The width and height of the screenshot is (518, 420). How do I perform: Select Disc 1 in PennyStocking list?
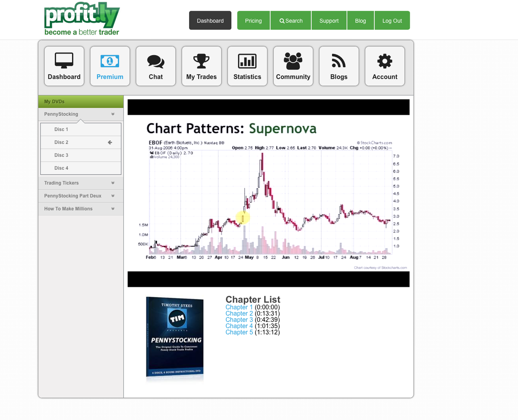[x=81, y=129]
